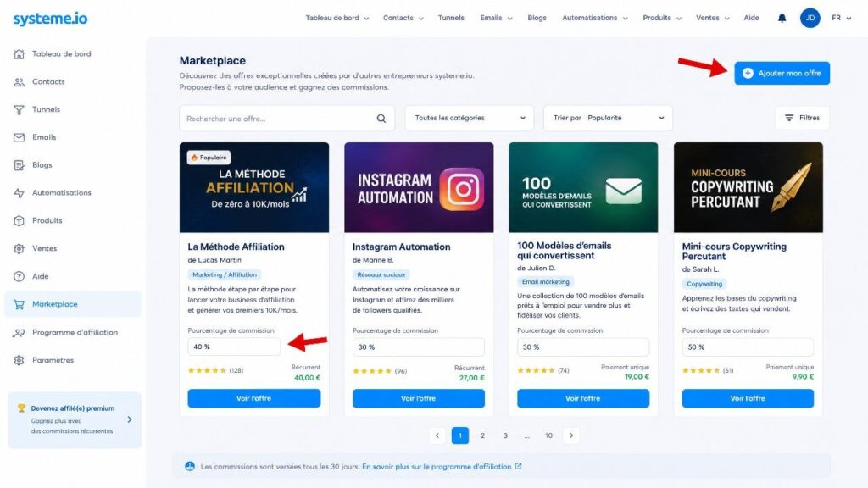This screenshot has height=488, width=868.
Task: Open the Produits top menu dropdown
Action: [x=662, y=19]
